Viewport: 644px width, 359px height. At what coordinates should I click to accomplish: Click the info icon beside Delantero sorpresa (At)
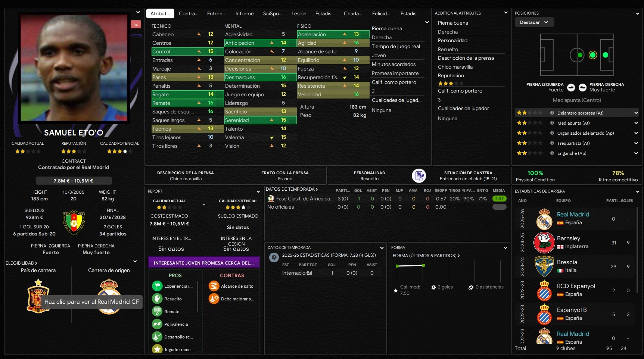coord(552,113)
